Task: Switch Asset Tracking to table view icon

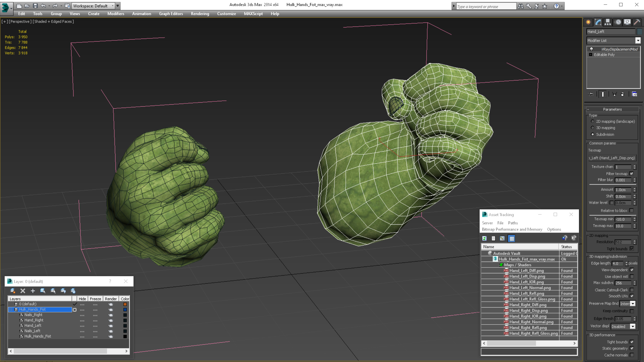Action: click(512, 239)
